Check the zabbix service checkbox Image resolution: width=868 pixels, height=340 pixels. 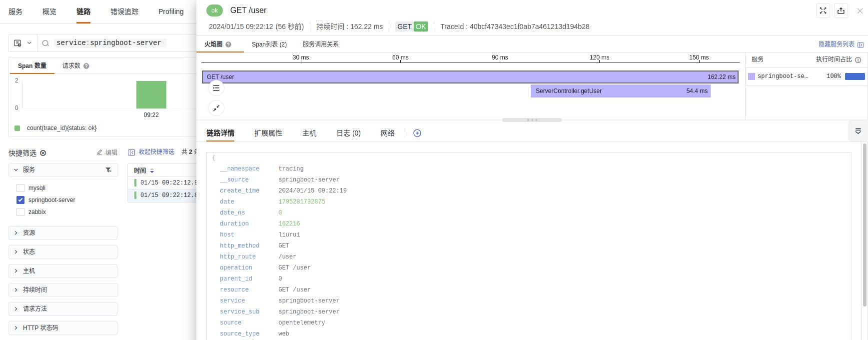(x=20, y=212)
